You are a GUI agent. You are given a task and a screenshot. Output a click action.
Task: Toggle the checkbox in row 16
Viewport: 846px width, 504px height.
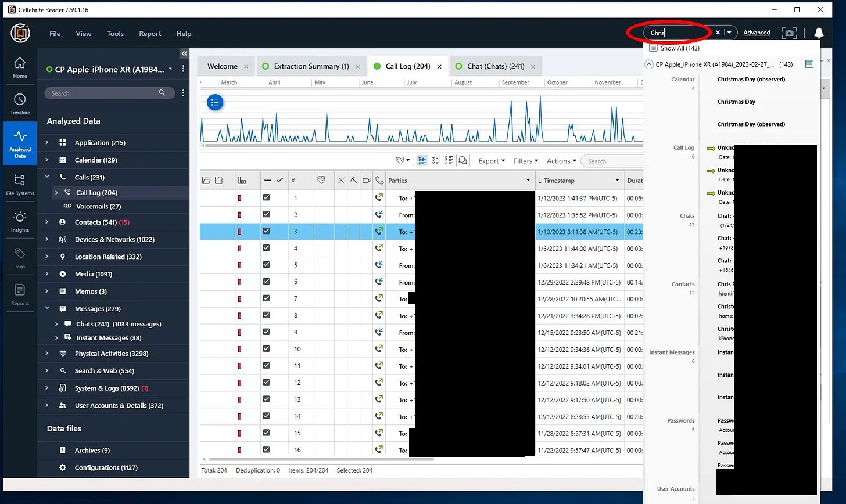[266, 449]
